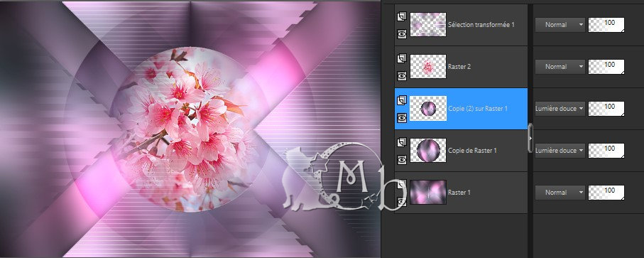Image resolution: width=644 pixels, height=258 pixels.
Task: Open Normal blend mode dropdown for Raster 2
Action: 560,67
